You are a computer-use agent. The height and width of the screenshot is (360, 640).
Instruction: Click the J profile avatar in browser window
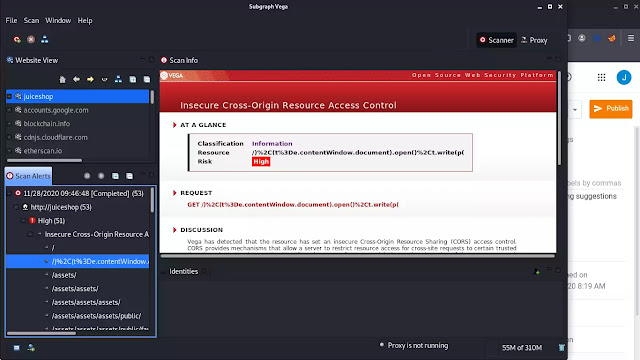624,77
